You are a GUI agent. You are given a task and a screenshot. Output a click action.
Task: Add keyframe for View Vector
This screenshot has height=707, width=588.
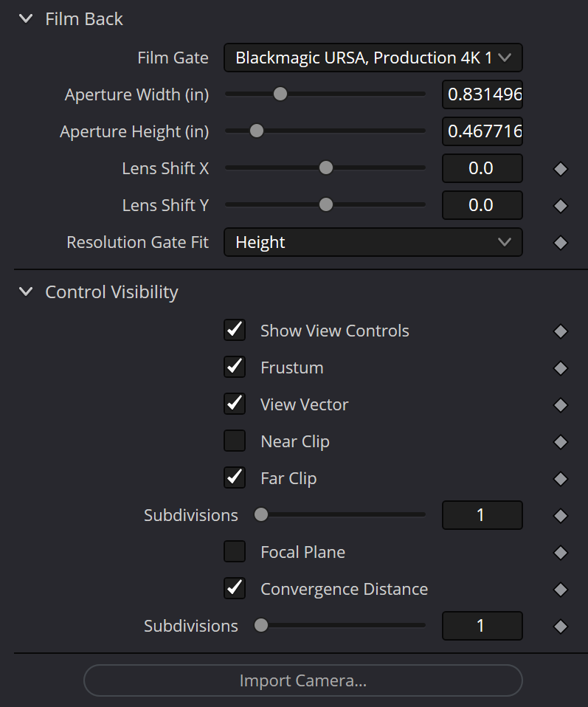[x=561, y=405]
